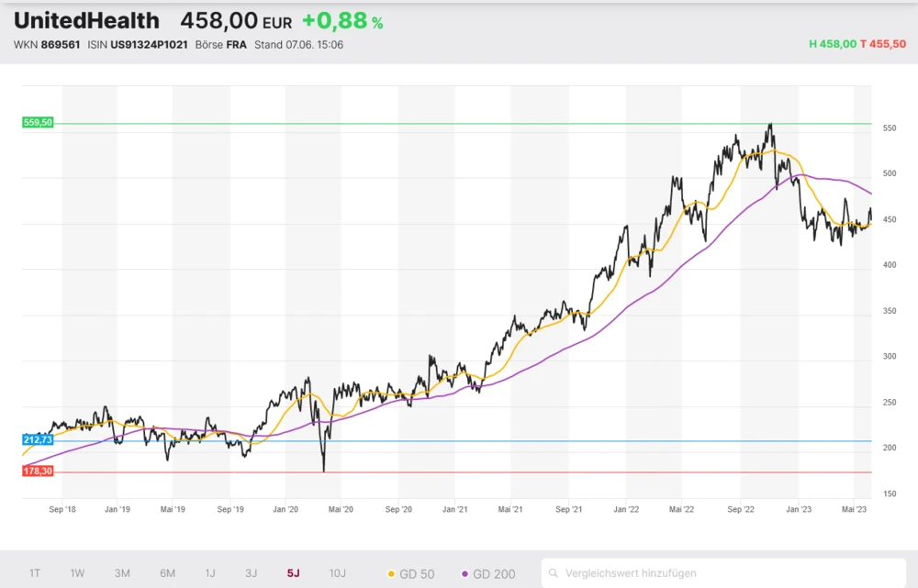Select the 1T time range
The height and width of the screenshot is (588, 918).
[x=34, y=573]
